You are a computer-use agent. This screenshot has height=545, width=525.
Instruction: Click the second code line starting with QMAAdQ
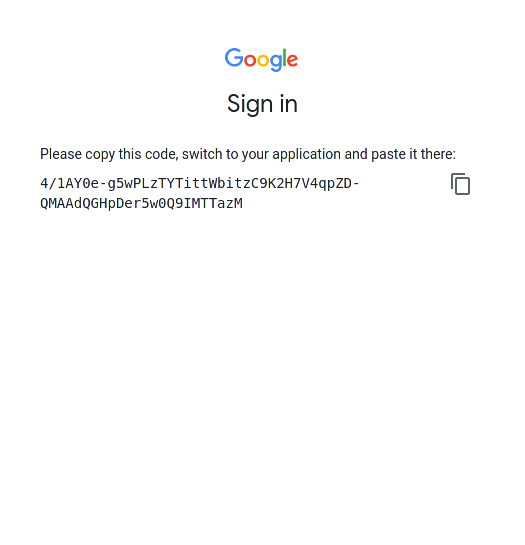[141, 203]
